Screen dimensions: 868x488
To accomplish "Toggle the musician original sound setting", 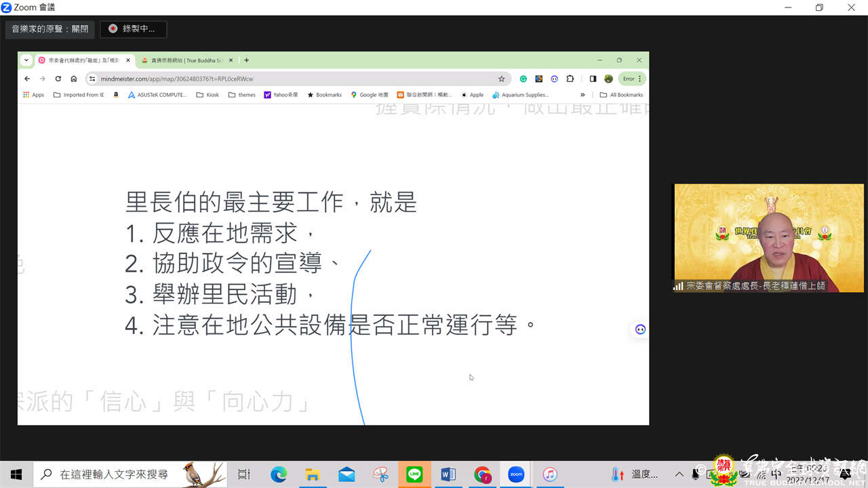I will tap(50, 29).
